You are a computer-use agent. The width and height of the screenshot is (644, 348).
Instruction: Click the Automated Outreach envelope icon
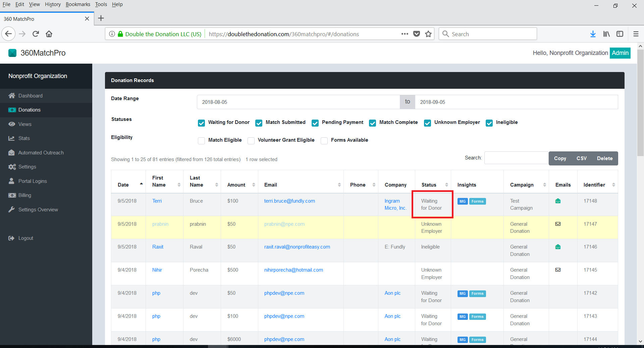(x=12, y=153)
